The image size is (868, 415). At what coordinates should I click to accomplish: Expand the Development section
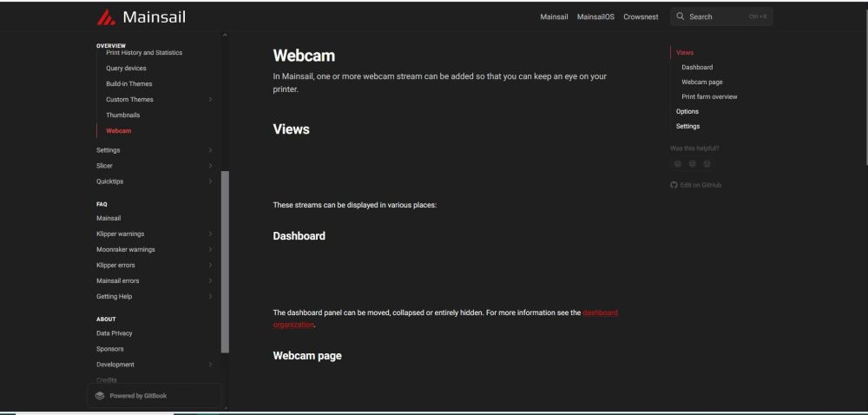(x=210, y=365)
